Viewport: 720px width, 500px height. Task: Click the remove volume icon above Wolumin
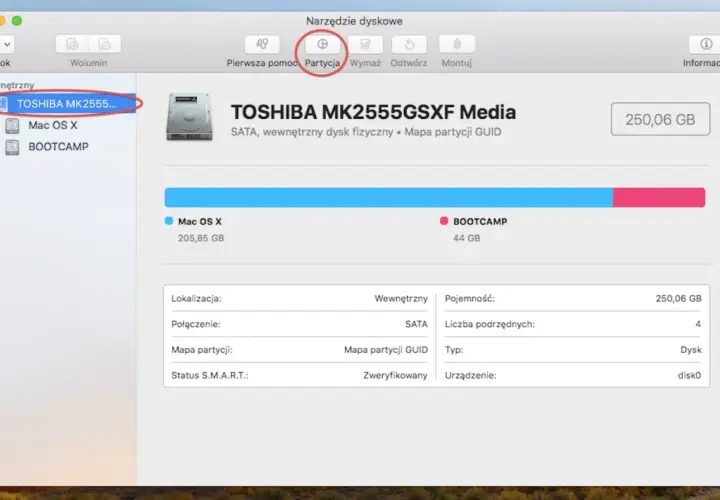pos(105,45)
